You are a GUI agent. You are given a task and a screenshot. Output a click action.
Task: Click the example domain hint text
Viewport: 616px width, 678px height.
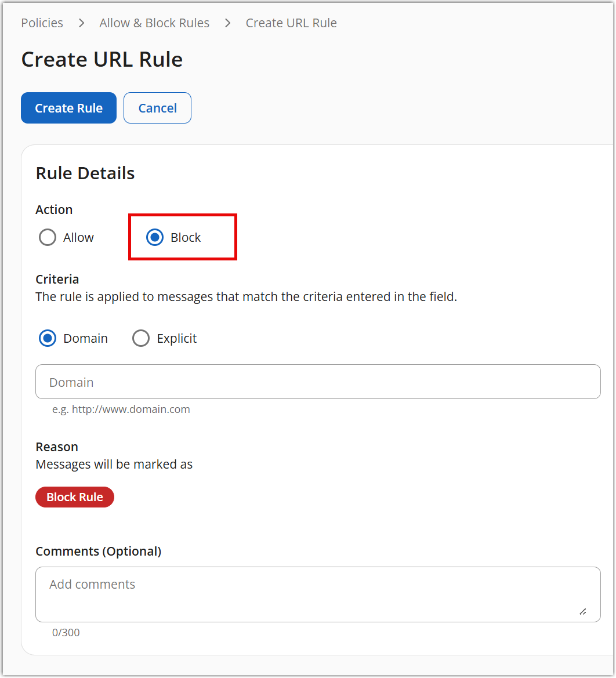point(121,409)
